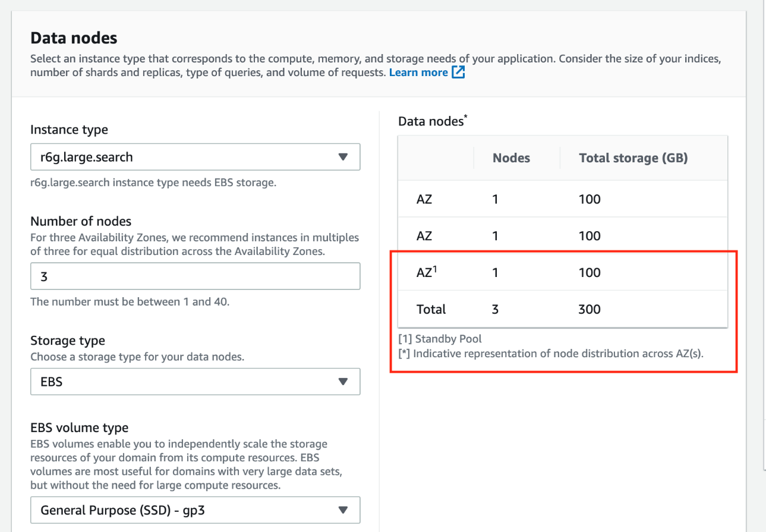Click the total storage value 300
The width and height of the screenshot is (766, 532).
click(590, 309)
